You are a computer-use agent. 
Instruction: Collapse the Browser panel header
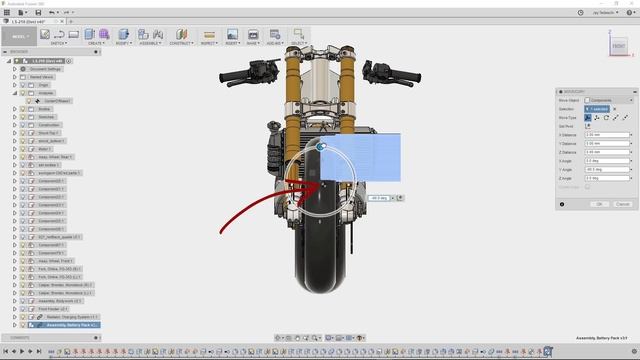coord(5,52)
